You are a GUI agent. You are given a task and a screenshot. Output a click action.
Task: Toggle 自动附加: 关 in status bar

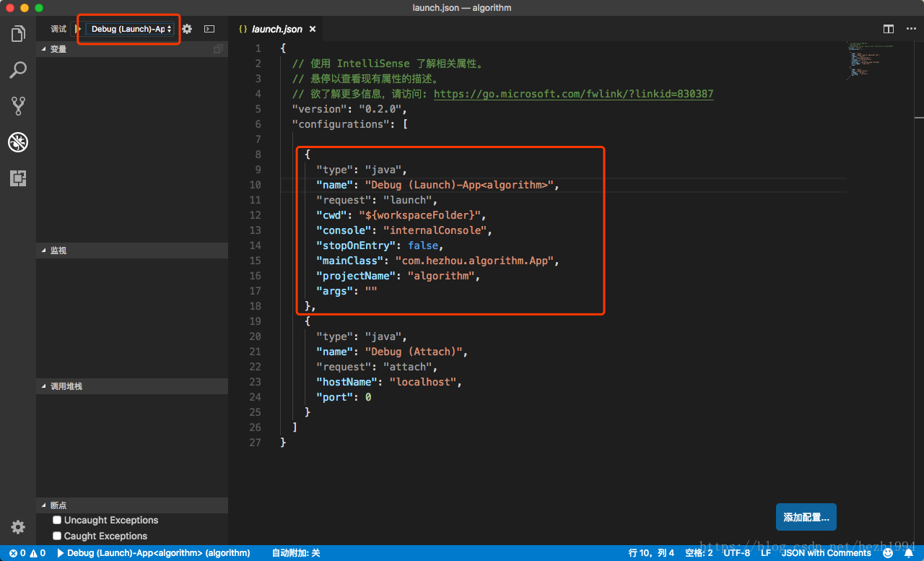coord(296,553)
